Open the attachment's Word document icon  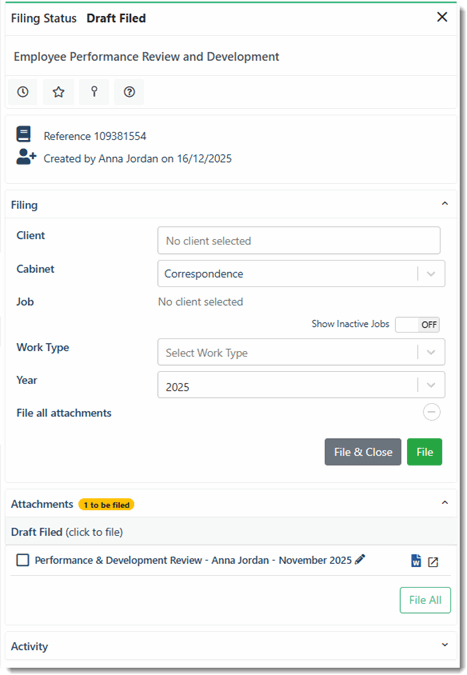[416, 560]
